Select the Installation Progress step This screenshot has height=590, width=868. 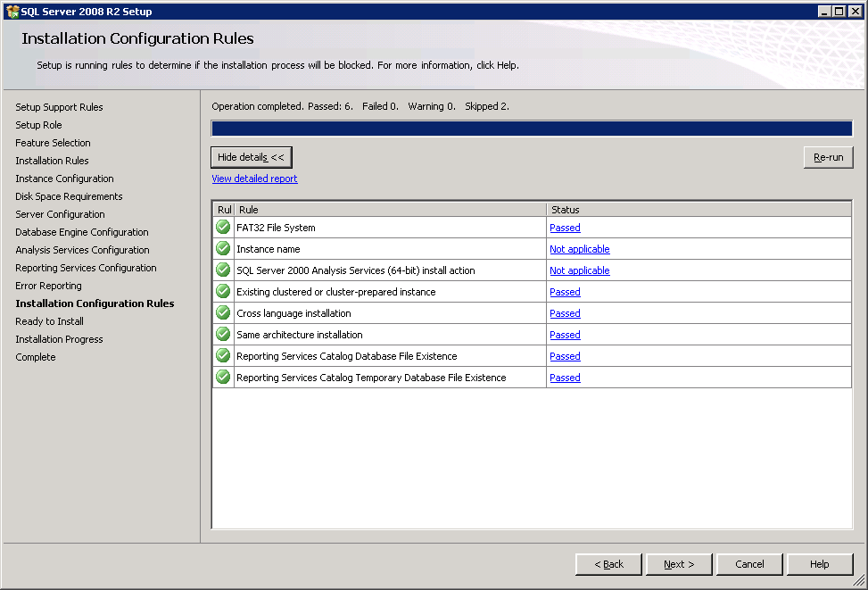click(59, 339)
